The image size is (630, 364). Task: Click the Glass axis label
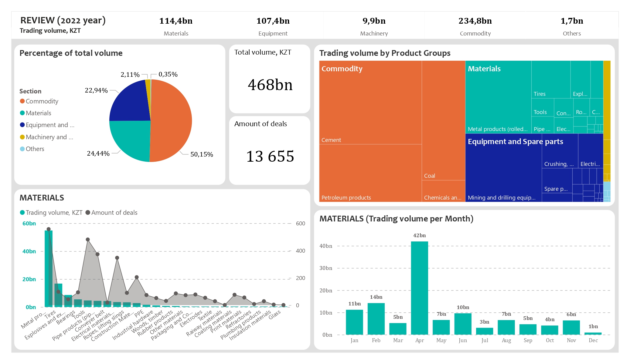[x=274, y=315]
